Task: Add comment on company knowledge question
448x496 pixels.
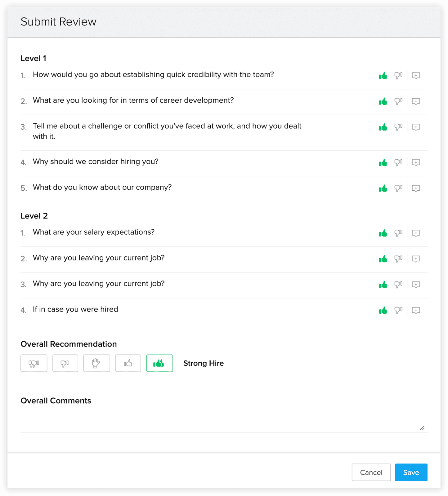Action: [416, 188]
